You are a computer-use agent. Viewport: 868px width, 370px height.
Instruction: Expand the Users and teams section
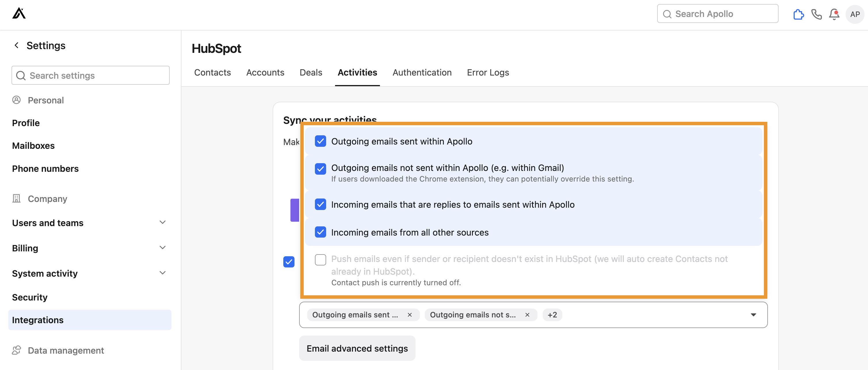(163, 222)
